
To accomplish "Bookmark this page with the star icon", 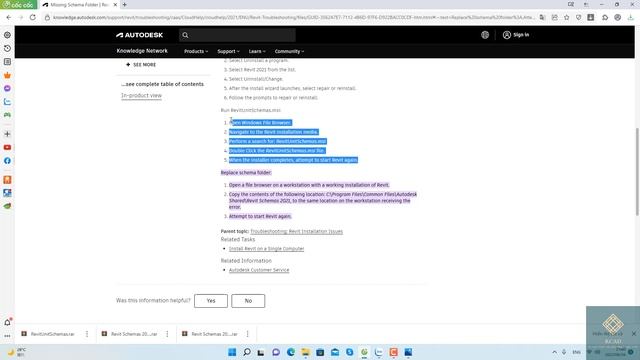I will click(567, 18).
